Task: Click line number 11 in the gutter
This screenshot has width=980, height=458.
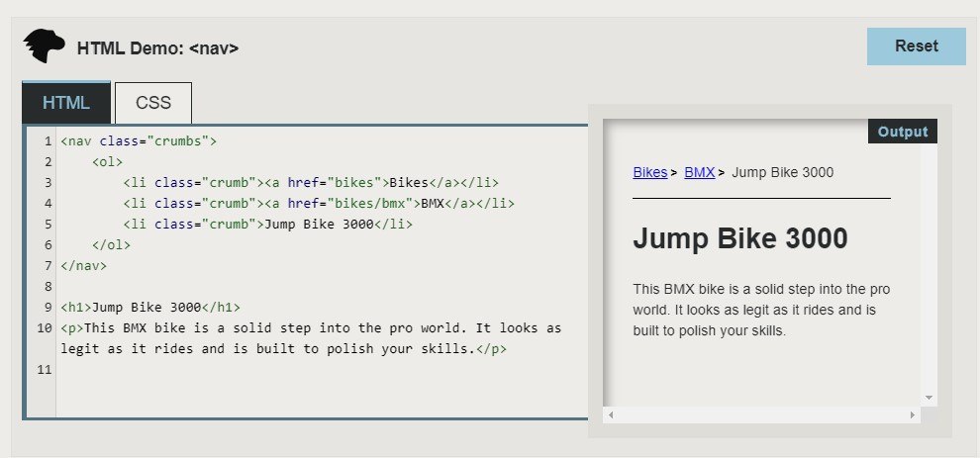Action: 44,370
